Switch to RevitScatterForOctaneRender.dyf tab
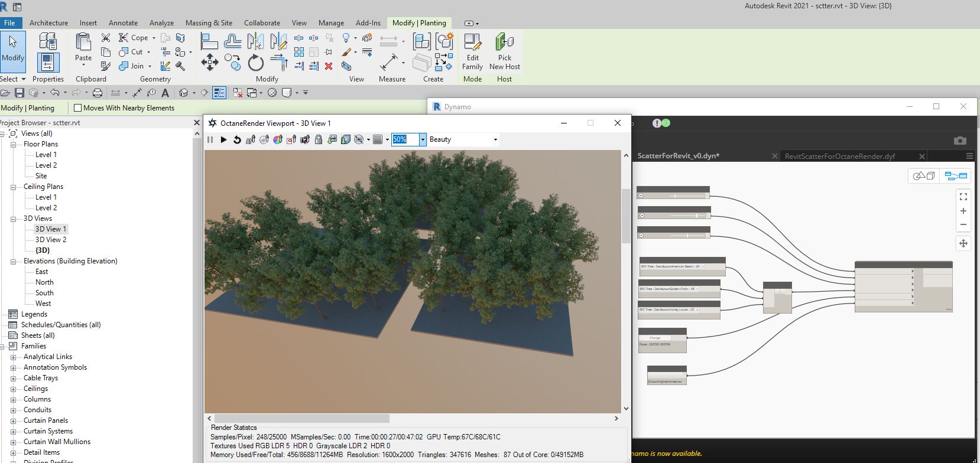The image size is (980, 463). (x=839, y=156)
